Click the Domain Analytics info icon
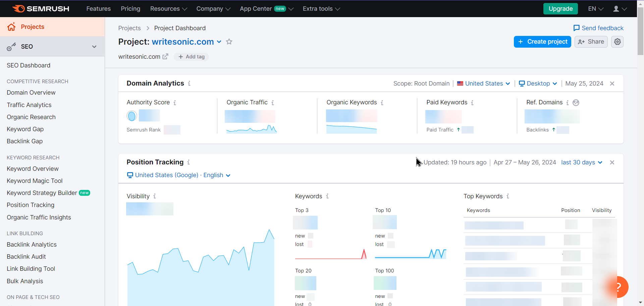 [x=189, y=83]
